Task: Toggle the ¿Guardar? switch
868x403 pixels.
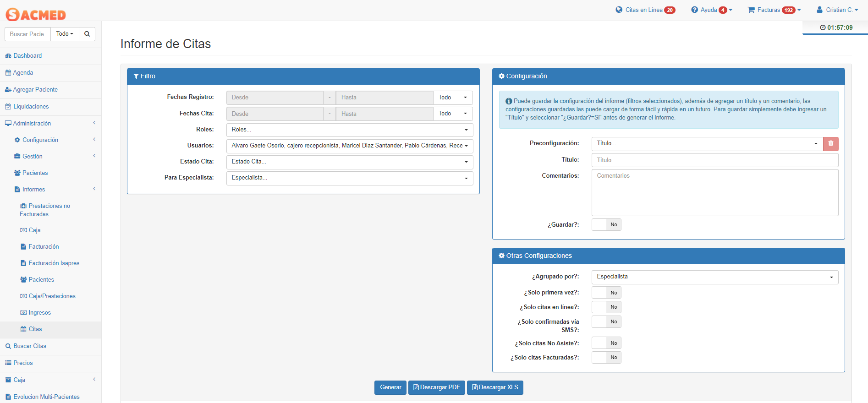Action: tap(606, 225)
